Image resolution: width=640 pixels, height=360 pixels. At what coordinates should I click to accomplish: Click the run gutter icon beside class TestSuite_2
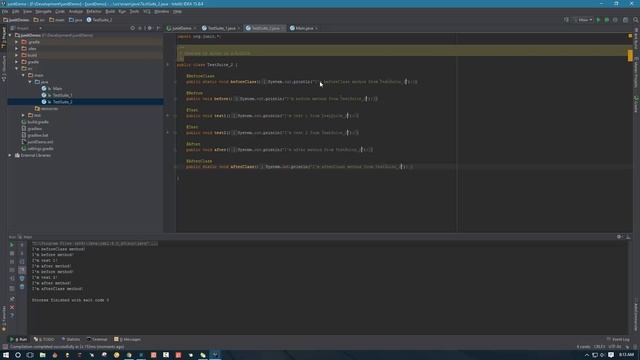pos(168,64)
